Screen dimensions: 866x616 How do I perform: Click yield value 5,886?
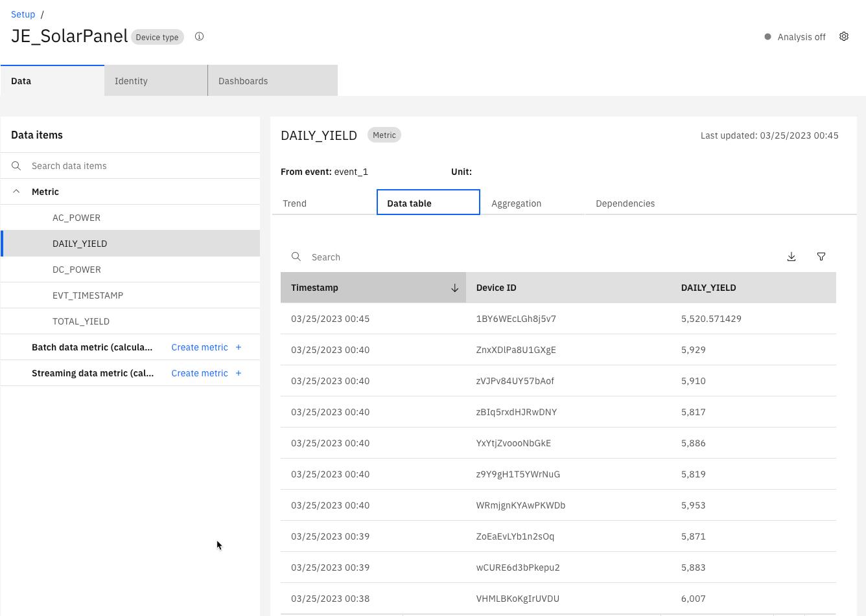pyautogui.click(x=694, y=443)
